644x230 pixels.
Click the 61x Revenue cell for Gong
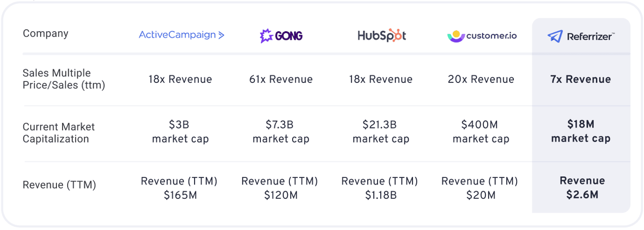(281, 79)
